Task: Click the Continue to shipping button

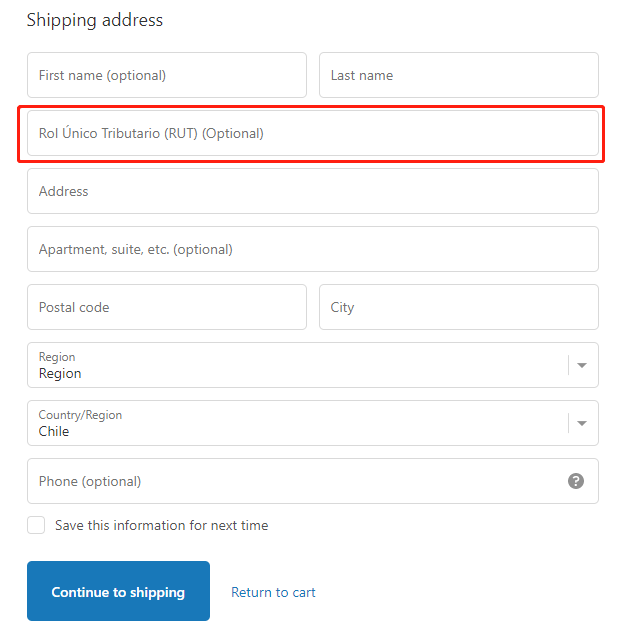Action: coord(119,591)
